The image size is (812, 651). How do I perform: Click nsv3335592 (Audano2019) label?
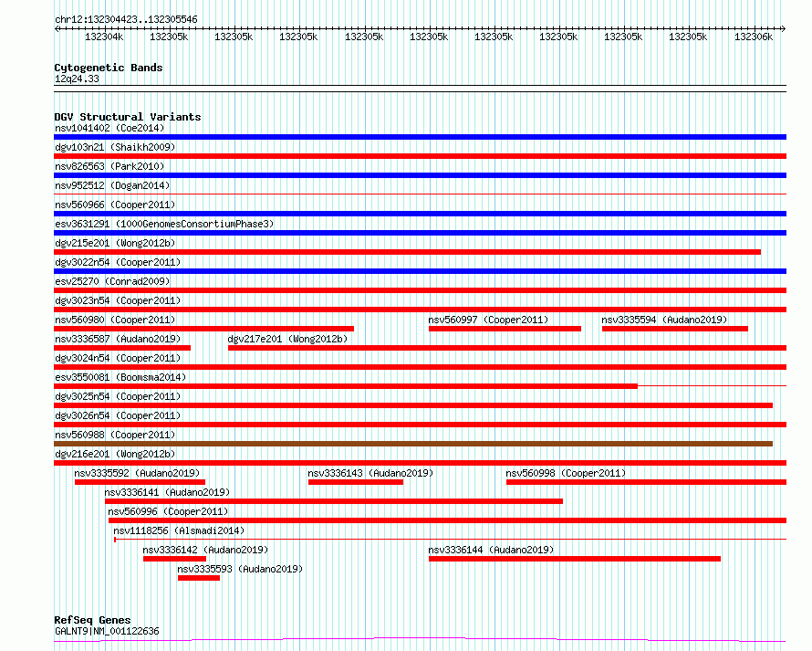pyautogui.click(x=137, y=473)
